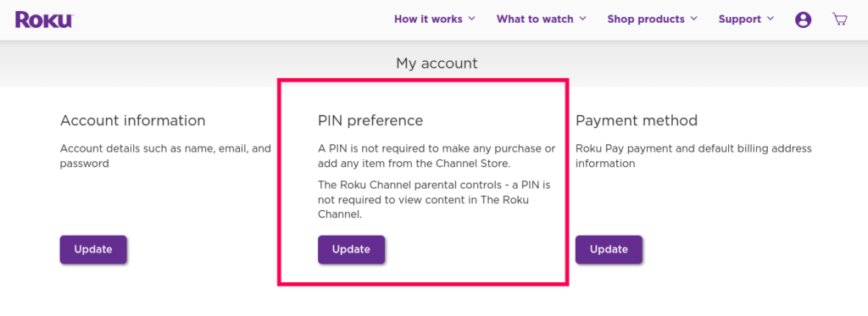868x316 pixels.
Task: Select the PIN preference heading
Action: (x=370, y=120)
